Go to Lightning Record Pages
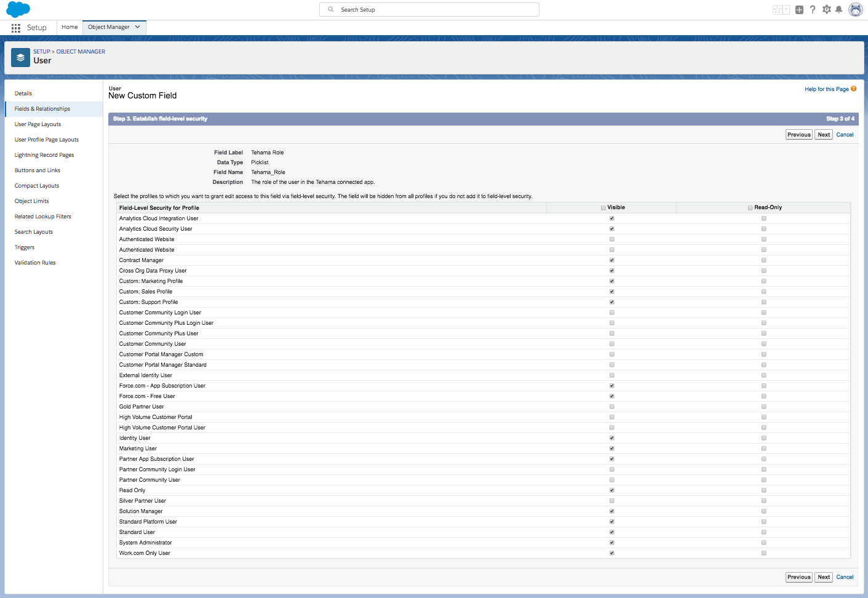 44,155
